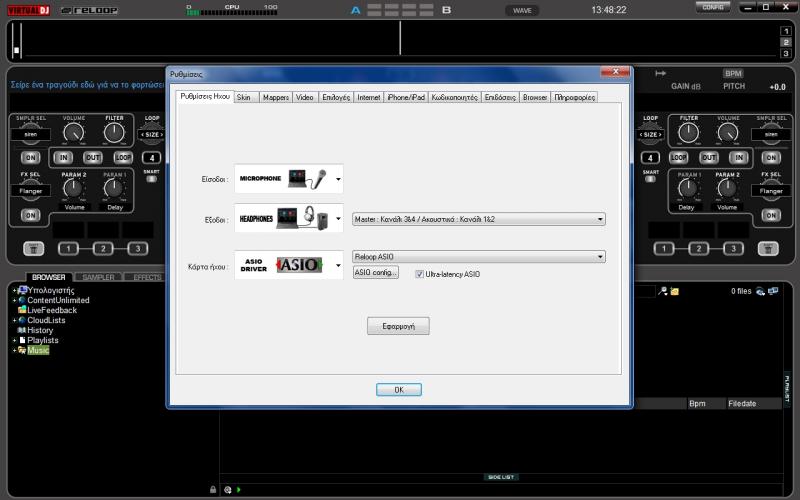Click the green play arrow at bottom
Viewport: 800px width, 500px height.
(238, 490)
